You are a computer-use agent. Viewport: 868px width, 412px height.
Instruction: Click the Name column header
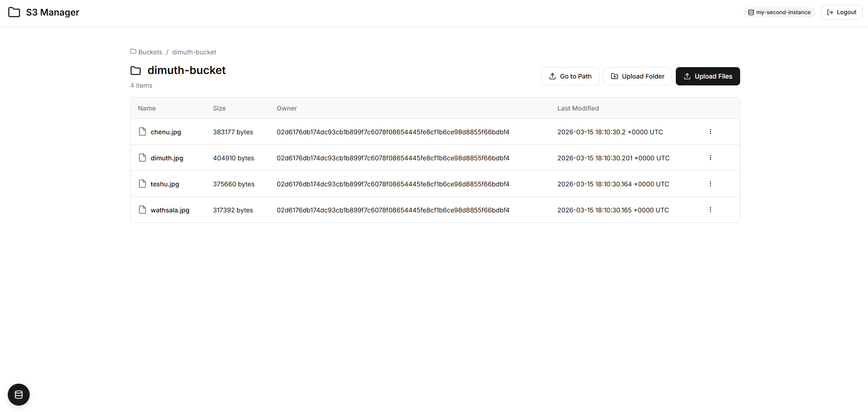[147, 108]
